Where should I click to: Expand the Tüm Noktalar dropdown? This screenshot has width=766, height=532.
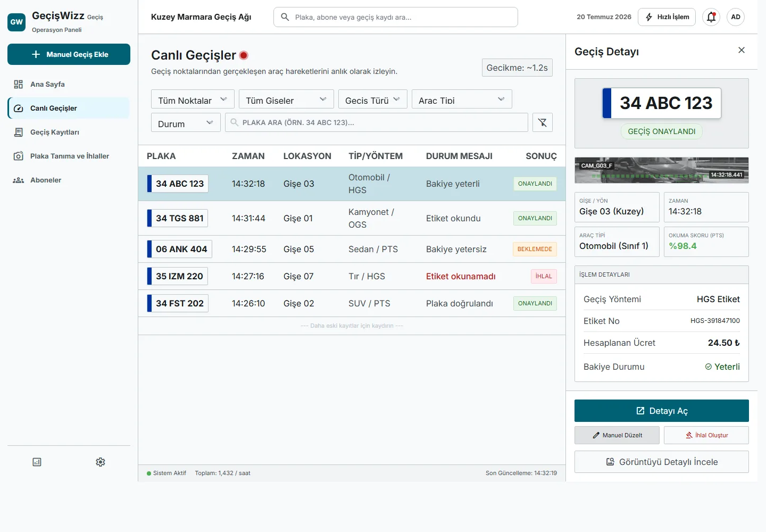click(x=193, y=99)
